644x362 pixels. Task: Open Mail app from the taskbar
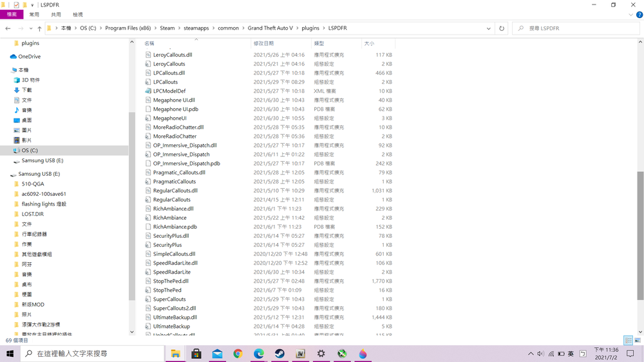click(x=217, y=354)
